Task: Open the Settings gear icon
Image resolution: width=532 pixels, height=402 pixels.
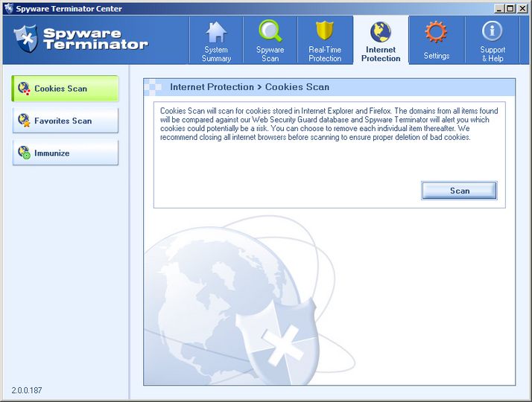Action: [x=436, y=31]
